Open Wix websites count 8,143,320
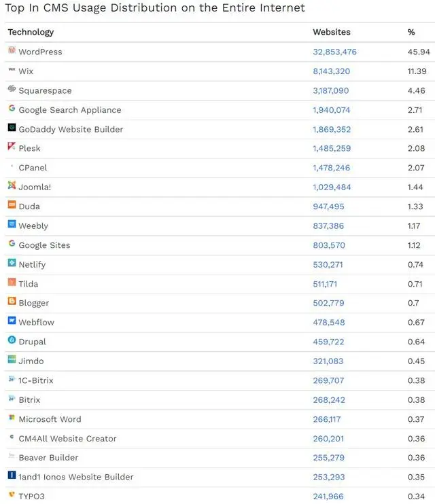This screenshot has width=435, height=504. coord(332,71)
